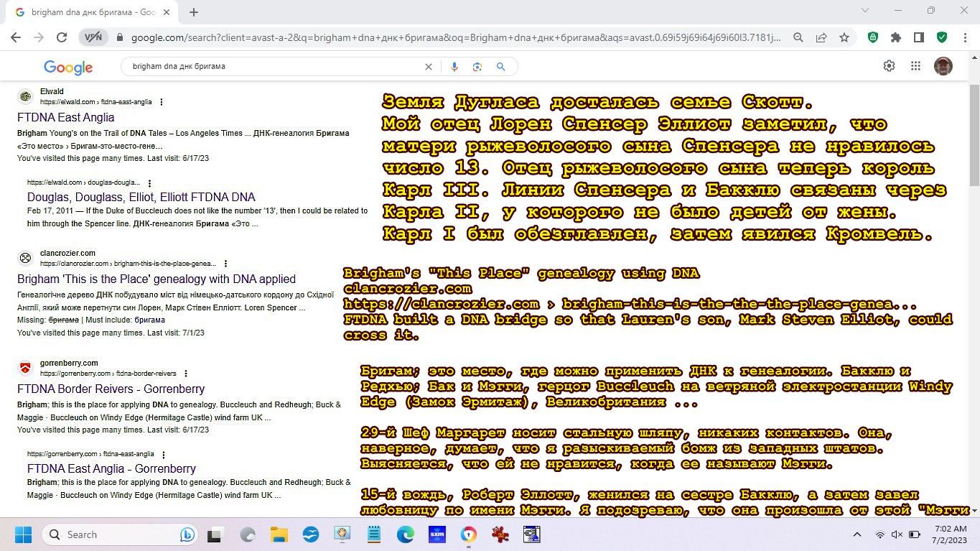
Task: Open the clock showing 7:02 AM
Action: pos(949,534)
